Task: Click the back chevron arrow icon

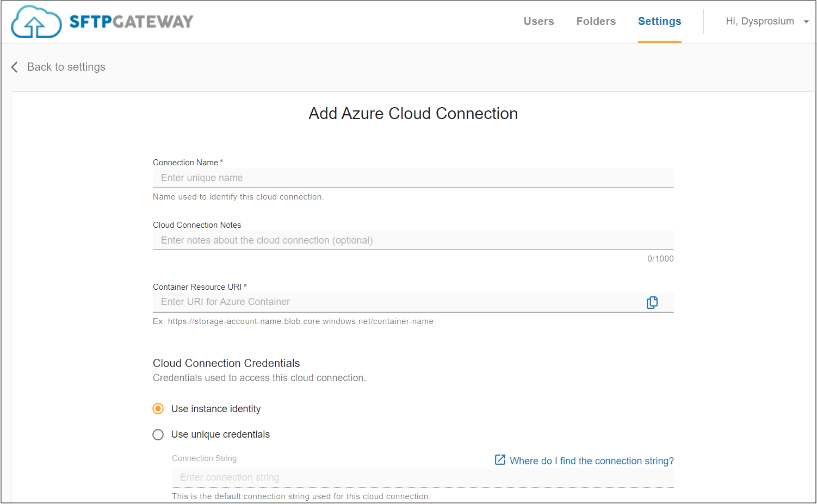Action: (x=15, y=67)
